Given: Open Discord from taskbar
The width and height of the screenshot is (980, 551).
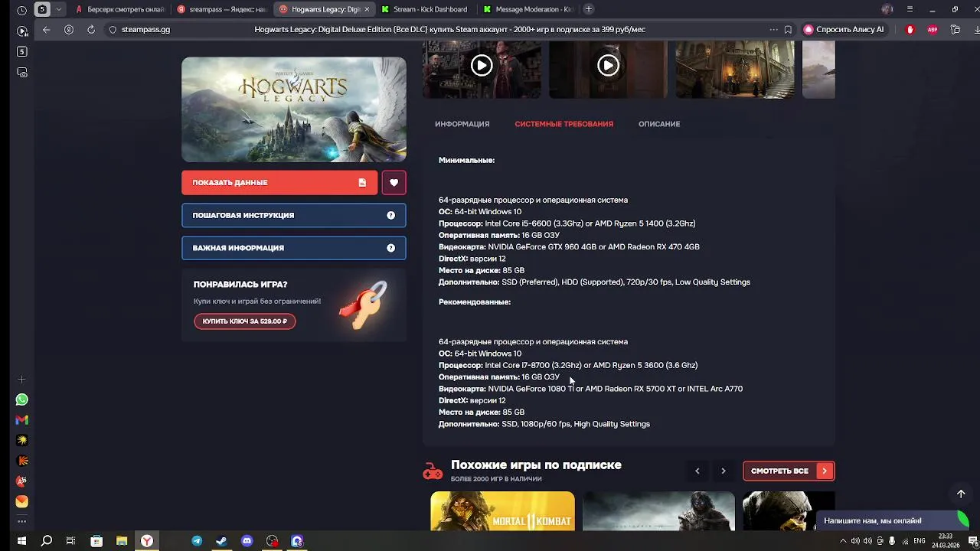Looking at the screenshot, I should [247, 541].
